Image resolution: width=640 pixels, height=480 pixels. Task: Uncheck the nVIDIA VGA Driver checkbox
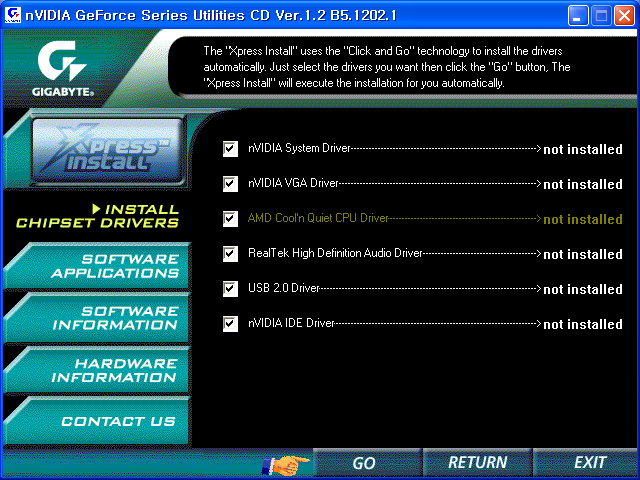coord(230,184)
